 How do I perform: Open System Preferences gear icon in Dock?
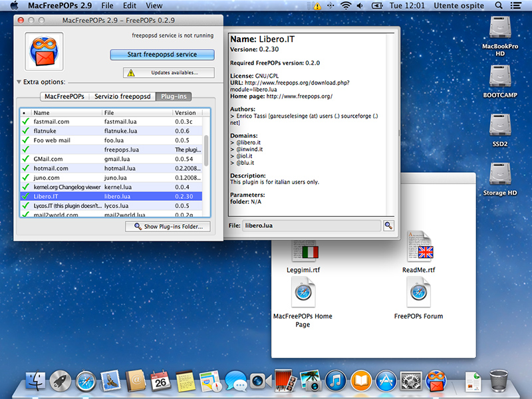[411, 380]
